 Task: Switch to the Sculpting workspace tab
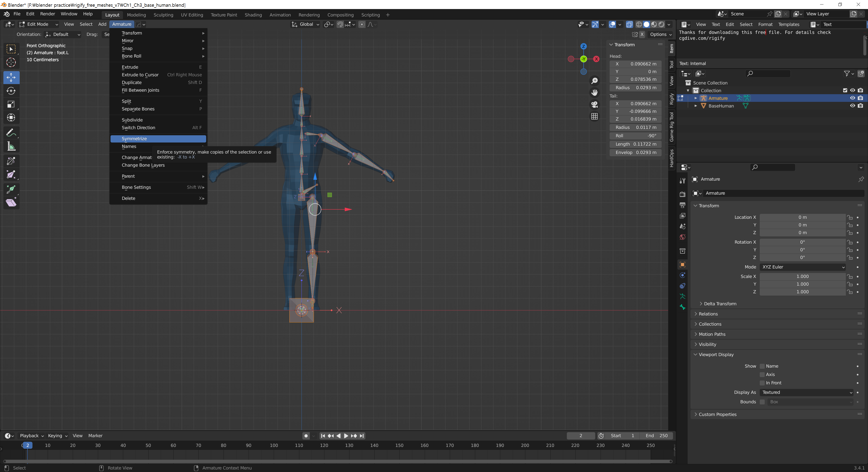(163, 15)
